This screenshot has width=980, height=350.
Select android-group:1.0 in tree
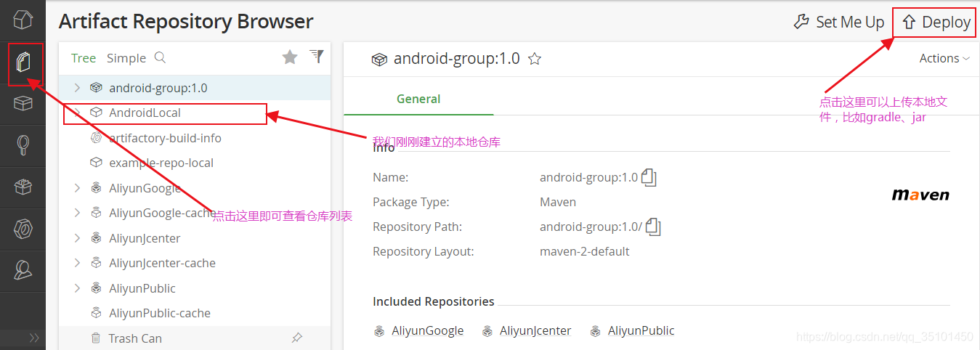click(158, 88)
